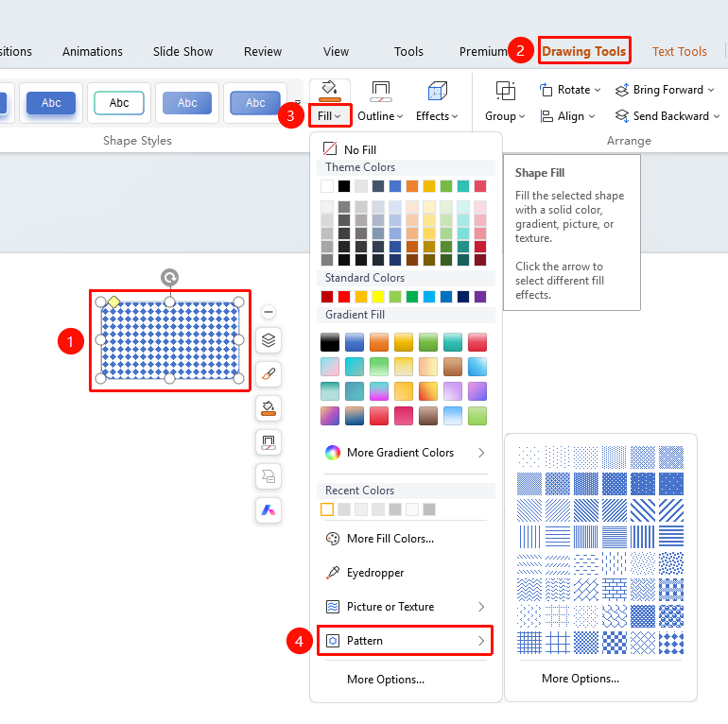
Task: Open the Tools tab
Action: pyautogui.click(x=408, y=52)
